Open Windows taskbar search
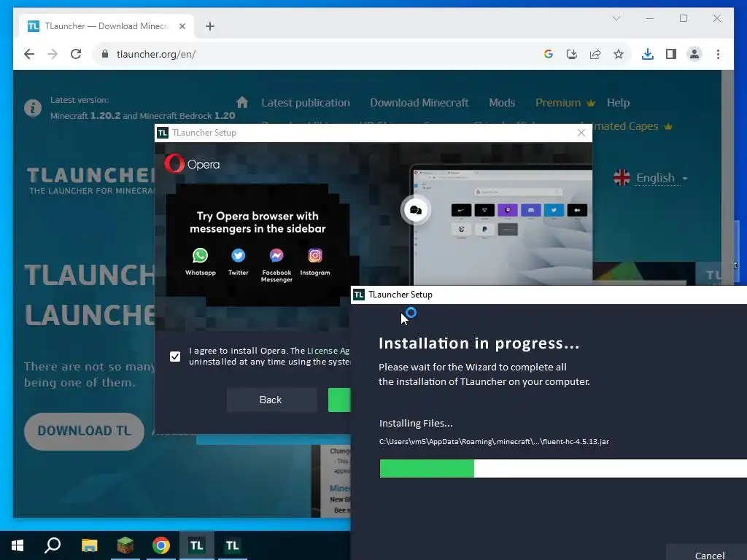The width and height of the screenshot is (747, 560). tap(53, 545)
